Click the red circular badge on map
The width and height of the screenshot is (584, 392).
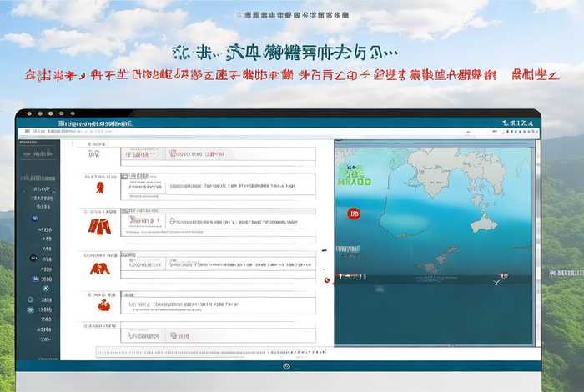pos(354,214)
